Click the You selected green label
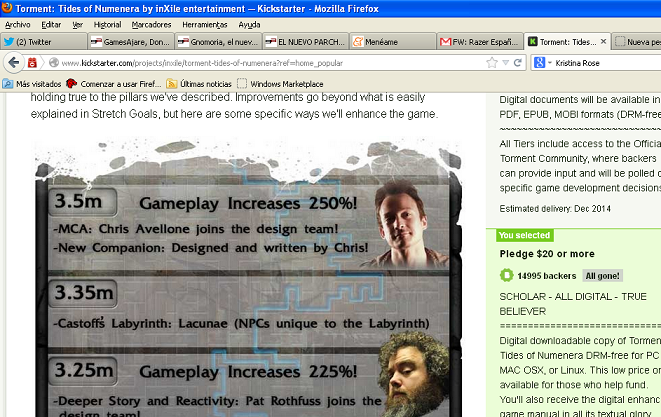This screenshot has height=417, width=661. tap(524, 235)
